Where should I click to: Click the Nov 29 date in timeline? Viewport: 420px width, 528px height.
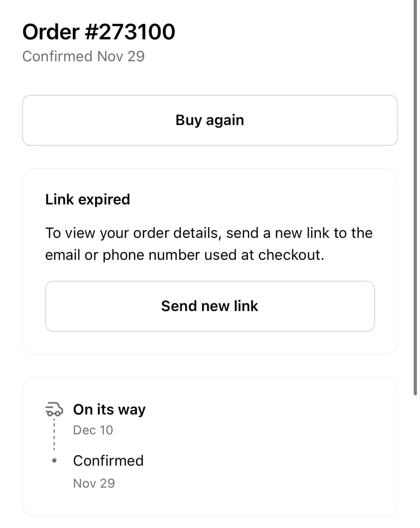(x=94, y=483)
